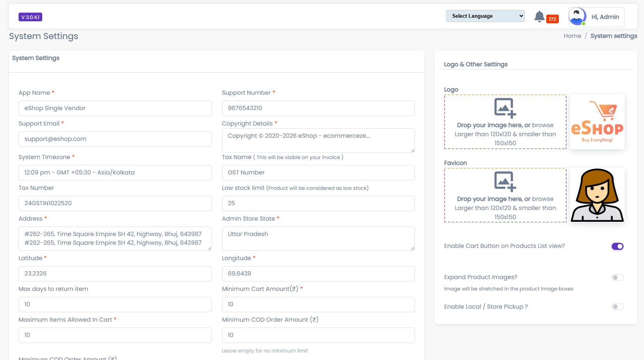
Task: Focus the Latitude input field
Action: 115,274
